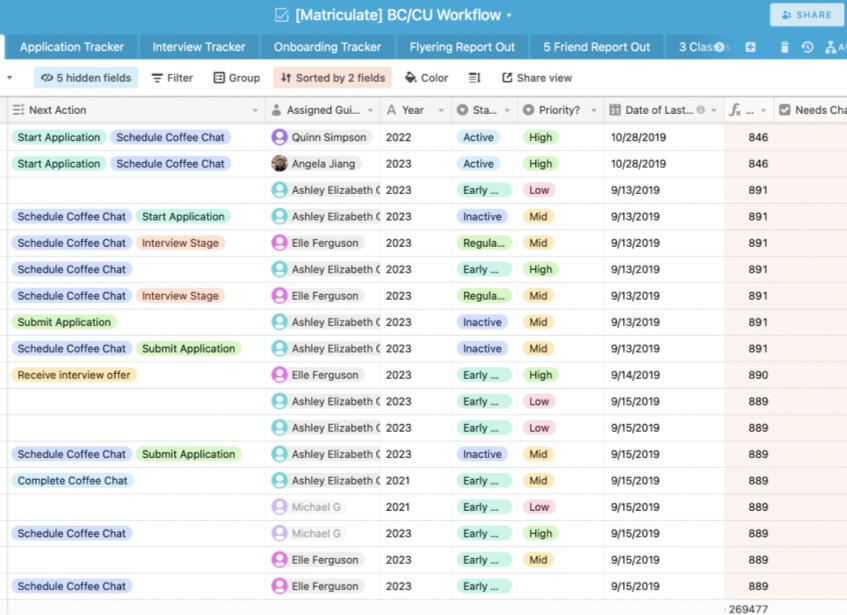Open the base revision history icon
847x615 pixels.
pos(807,47)
